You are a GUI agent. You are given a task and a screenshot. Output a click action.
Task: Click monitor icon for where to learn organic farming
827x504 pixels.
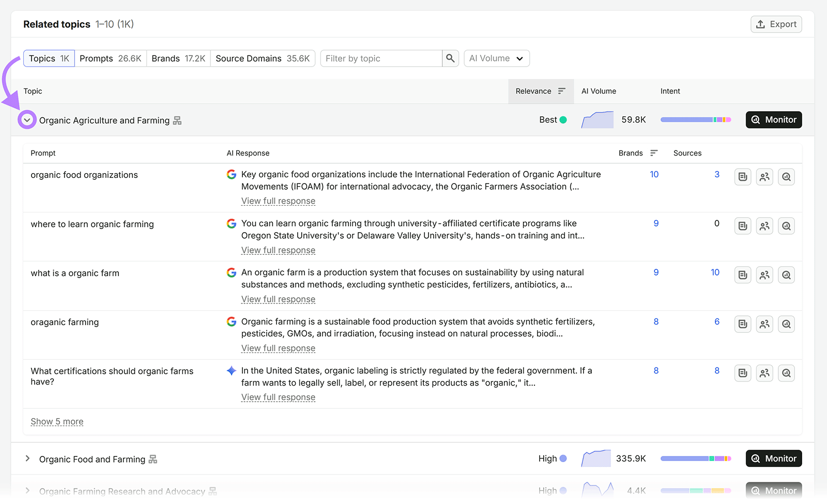click(786, 226)
